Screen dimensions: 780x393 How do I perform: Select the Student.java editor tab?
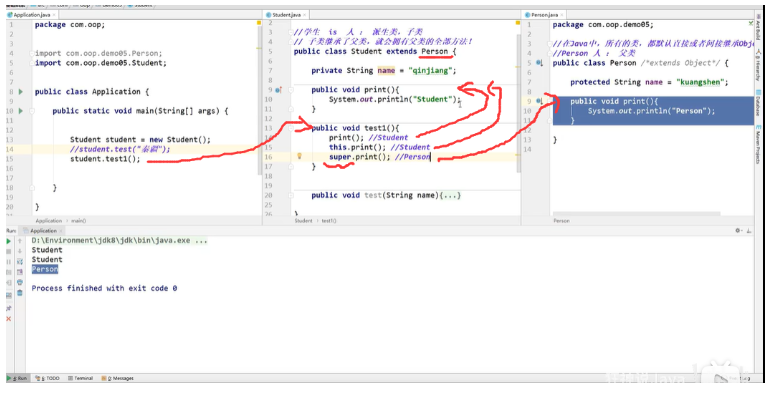286,15
